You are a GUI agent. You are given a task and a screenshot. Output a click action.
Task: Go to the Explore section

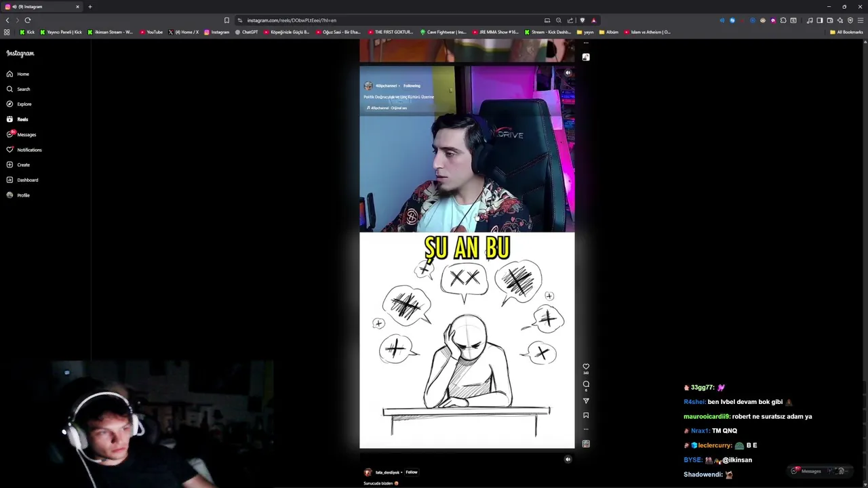(x=18, y=104)
